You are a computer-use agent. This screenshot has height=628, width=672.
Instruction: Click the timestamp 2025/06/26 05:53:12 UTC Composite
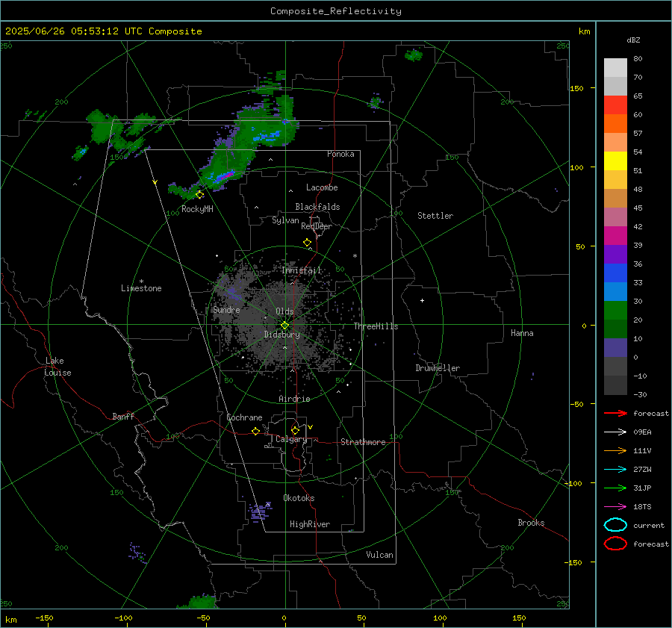(x=104, y=31)
